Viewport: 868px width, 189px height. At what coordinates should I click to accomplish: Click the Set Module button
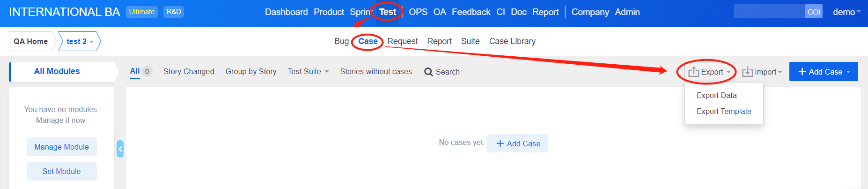(61, 172)
